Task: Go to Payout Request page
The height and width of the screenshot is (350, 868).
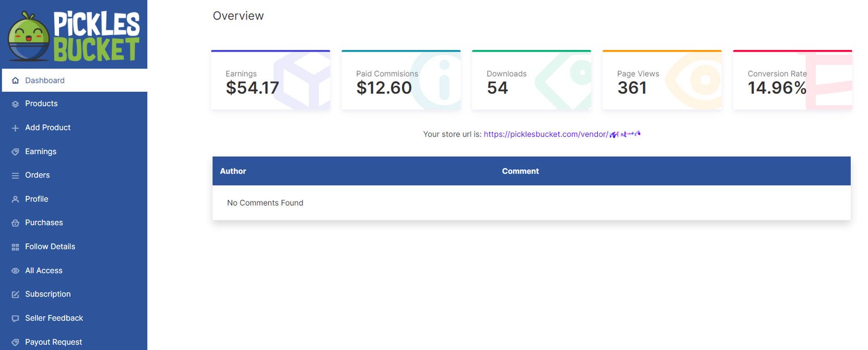Action: [x=53, y=342]
